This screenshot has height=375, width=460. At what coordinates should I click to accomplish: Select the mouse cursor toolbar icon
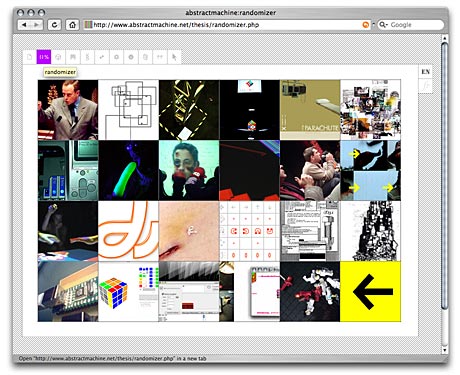pos(174,57)
